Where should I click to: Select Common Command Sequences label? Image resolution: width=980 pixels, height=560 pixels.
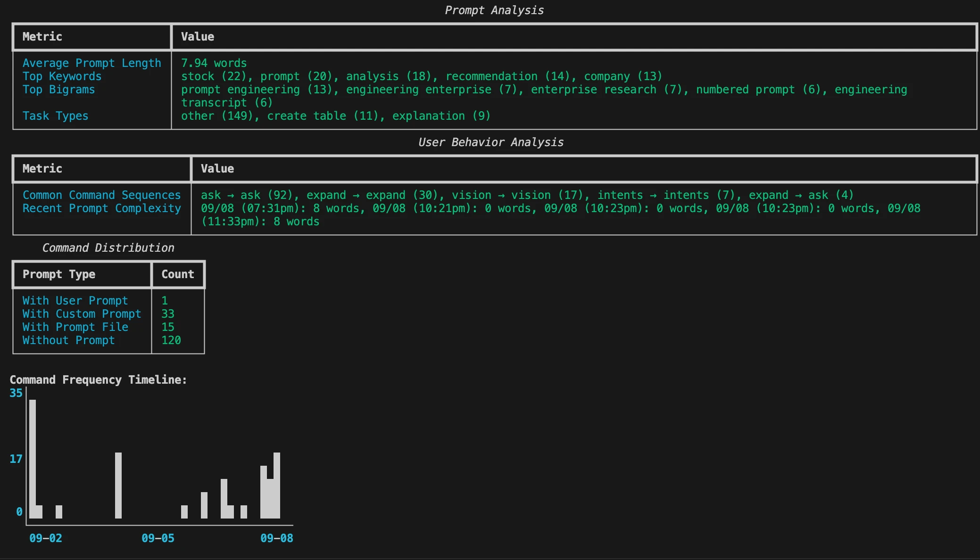[101, 195]
